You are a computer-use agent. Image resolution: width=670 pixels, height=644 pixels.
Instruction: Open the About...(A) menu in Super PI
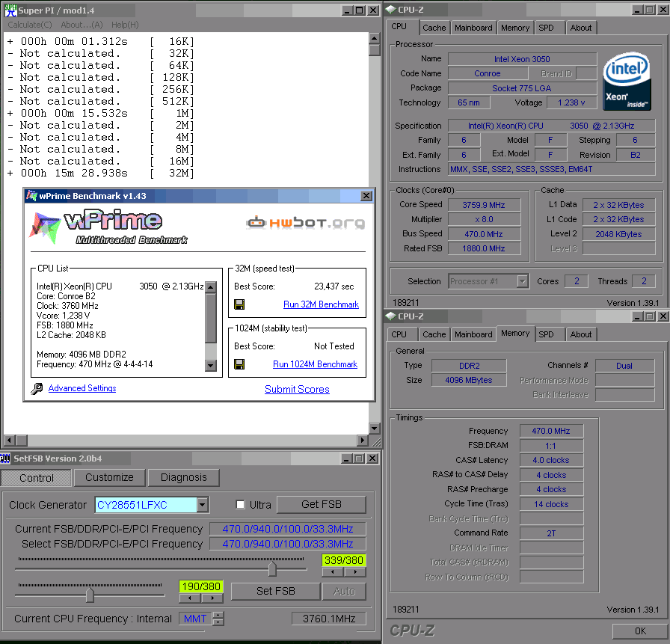pyautogui.click(x=82, y=25)
